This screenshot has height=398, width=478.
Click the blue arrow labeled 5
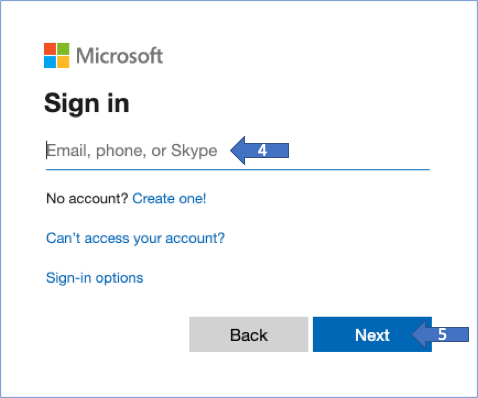(x=440, y=334)
